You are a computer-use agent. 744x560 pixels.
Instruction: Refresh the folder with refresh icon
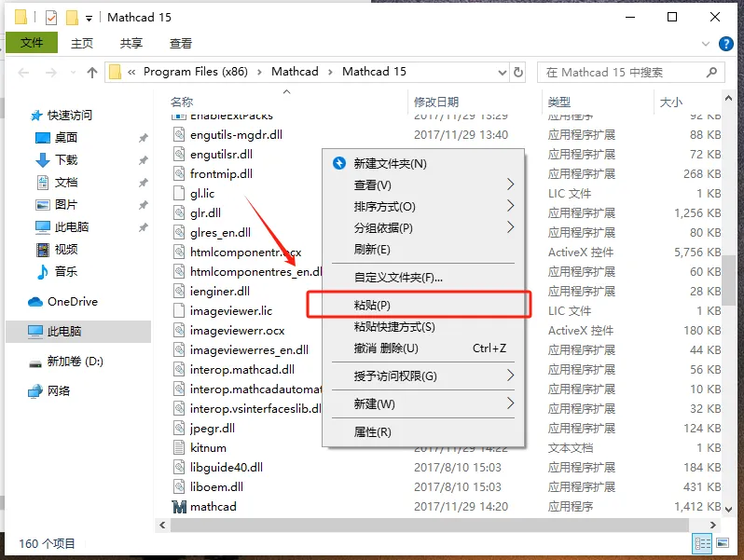pyautogui.click(x=518, y=72)
